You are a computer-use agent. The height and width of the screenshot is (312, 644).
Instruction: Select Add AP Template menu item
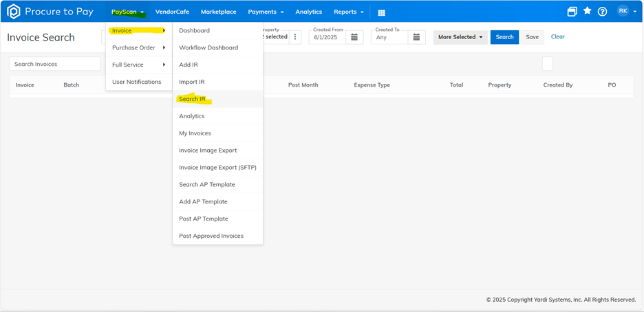[217, 202]
